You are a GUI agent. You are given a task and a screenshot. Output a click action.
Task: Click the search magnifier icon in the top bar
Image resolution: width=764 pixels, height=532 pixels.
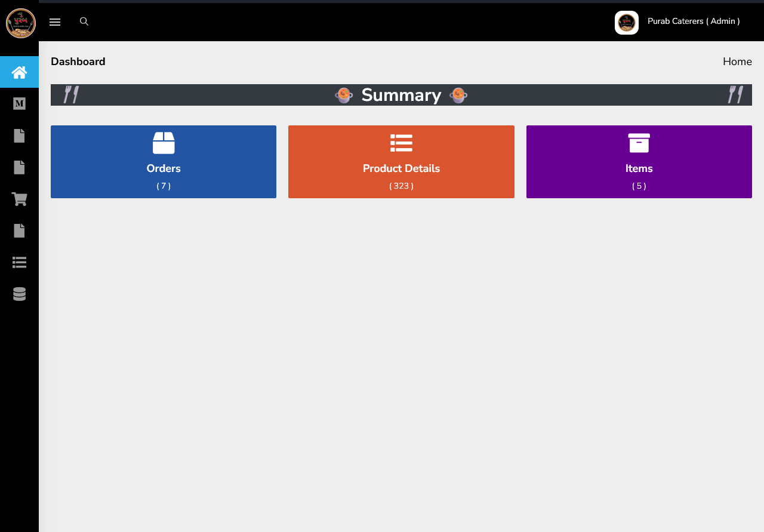(84, 21)
